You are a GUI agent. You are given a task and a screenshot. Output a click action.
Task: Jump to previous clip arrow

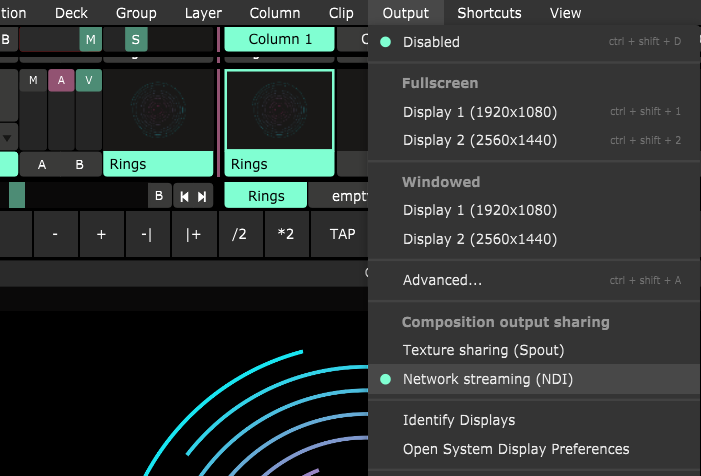pyautogui.click(x=184, y=197)
